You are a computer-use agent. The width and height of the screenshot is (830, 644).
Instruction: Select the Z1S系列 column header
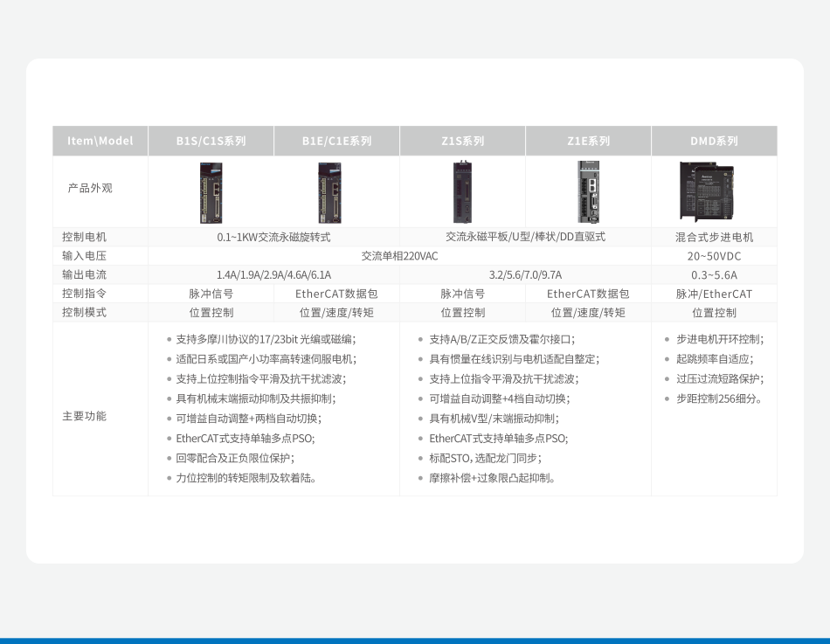coord(463,141)
